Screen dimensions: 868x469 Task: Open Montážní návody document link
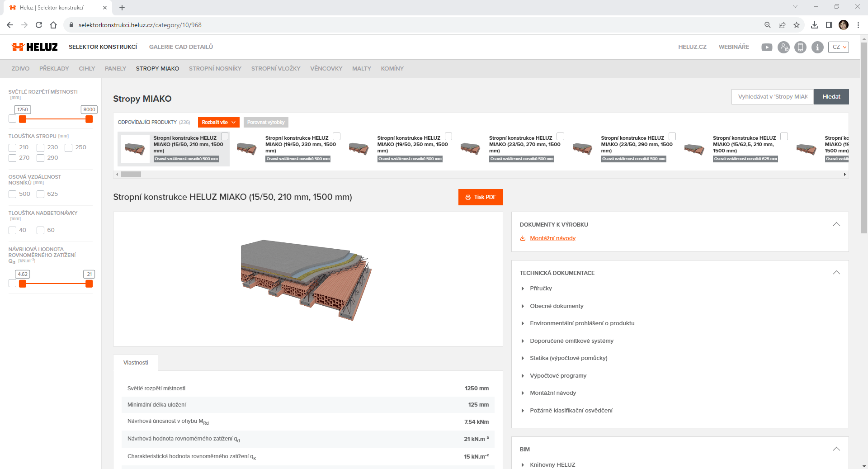(x=552, y=238)
